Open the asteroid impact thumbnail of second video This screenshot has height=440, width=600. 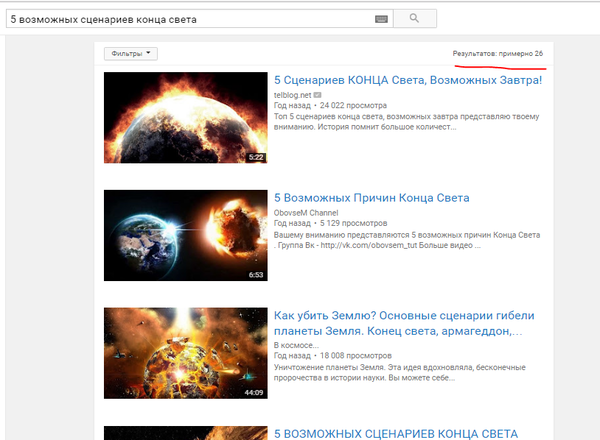(186, 235)
